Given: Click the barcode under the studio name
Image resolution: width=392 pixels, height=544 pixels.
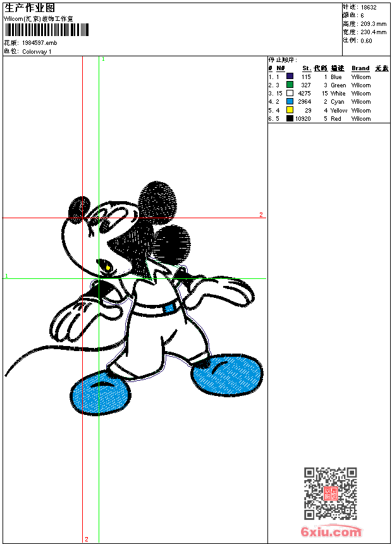Looking at the screenshot, I should [47, 30].
